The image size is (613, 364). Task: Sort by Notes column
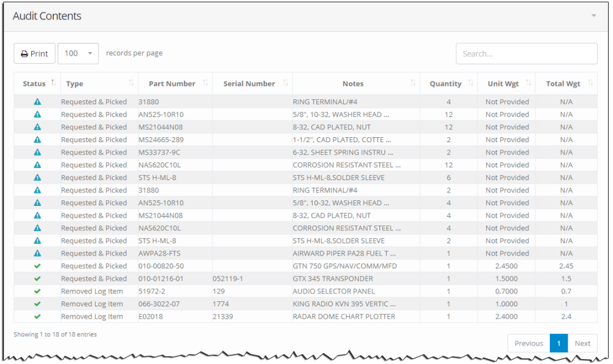356,83
